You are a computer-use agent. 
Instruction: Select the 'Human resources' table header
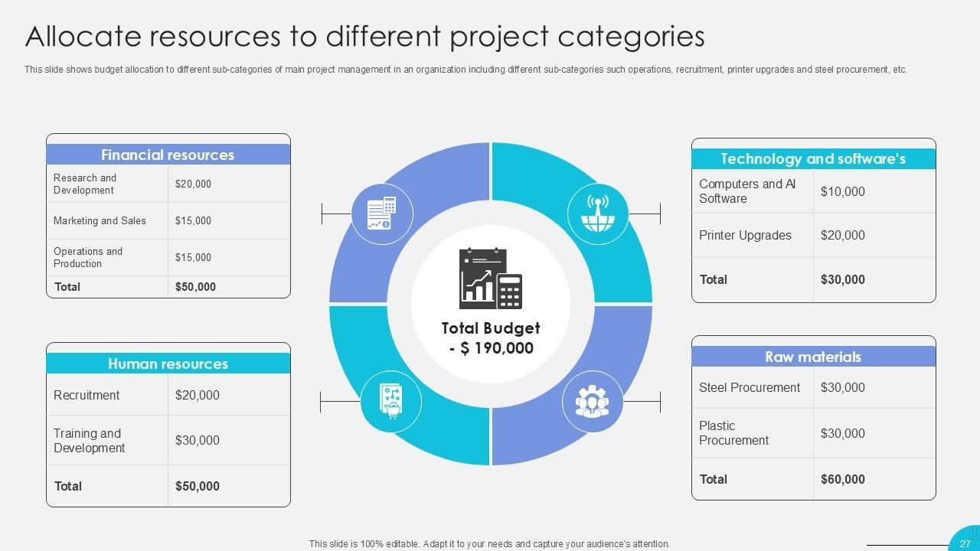point(168,364)
